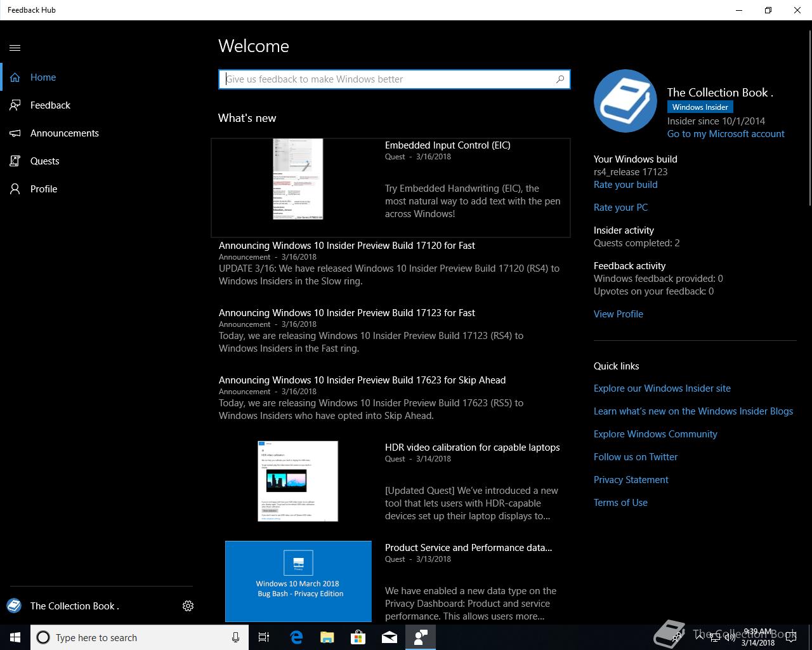Click the Home icon in sidebar
The image size is (812, 650).
(15, 77)
